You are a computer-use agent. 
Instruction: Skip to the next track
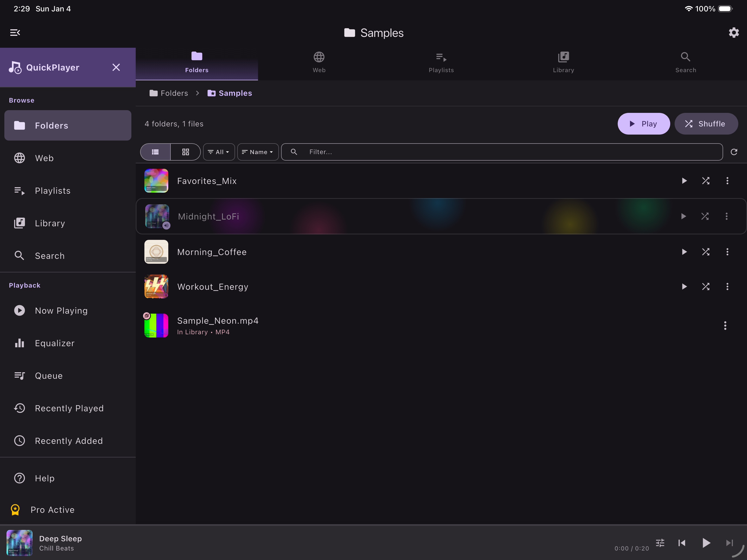[729, 543]
